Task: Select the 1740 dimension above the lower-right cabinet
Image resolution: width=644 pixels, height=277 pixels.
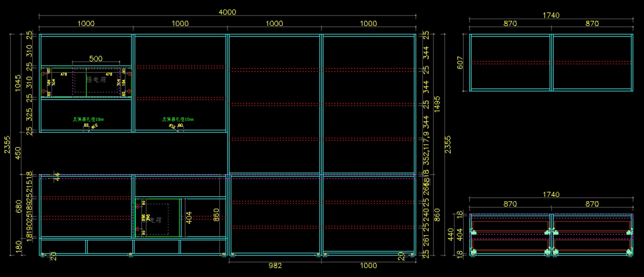Action: click(x=551, y=194)
